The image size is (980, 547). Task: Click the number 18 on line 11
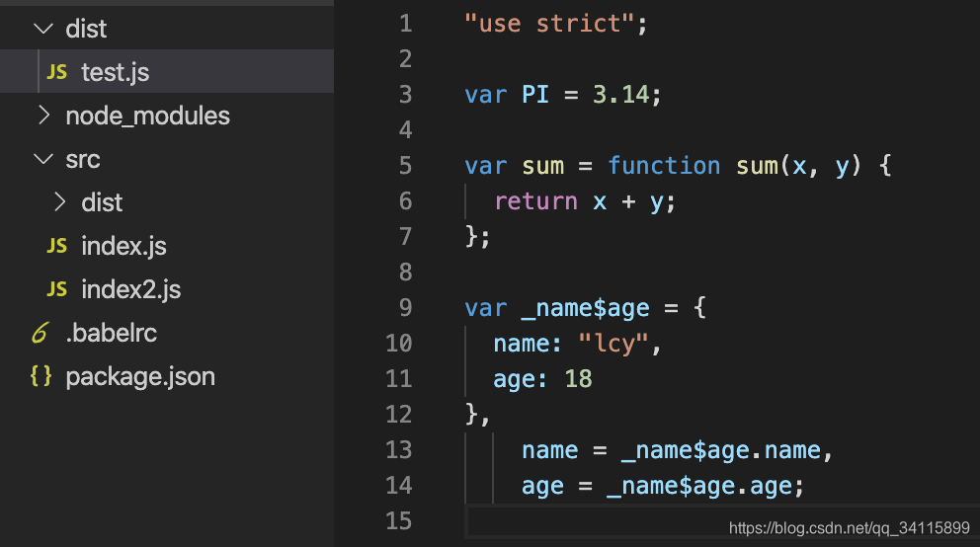(578, 379)
